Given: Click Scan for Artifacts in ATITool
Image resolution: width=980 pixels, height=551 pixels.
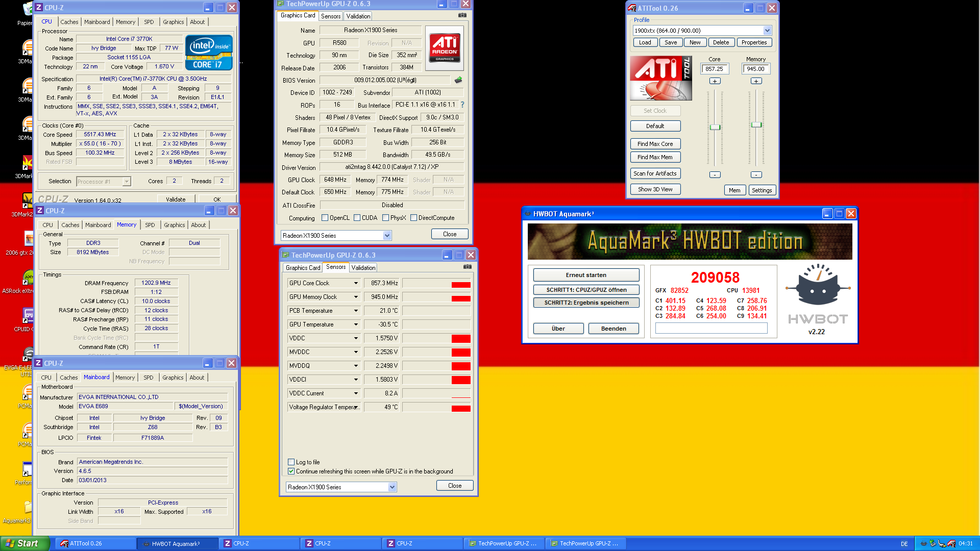Looking at the screenshot, I should pyautogui.click(x=655, y=173).
